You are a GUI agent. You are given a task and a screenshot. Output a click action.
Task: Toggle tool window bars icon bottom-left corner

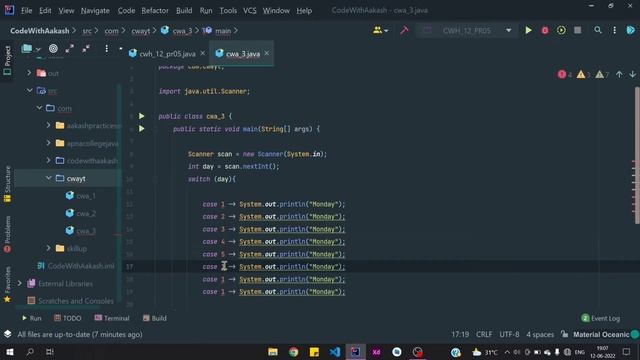[x=7, y=334]
